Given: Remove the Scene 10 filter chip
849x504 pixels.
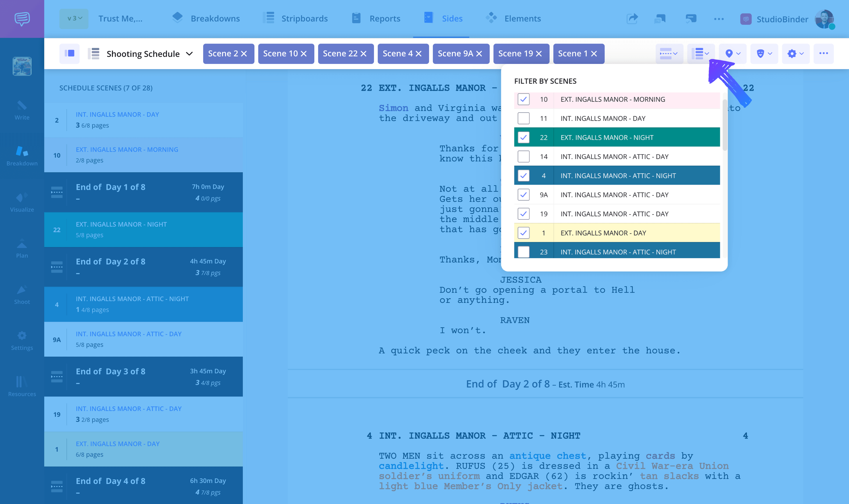Looking at the screenshot, I should tap(304, 54).
